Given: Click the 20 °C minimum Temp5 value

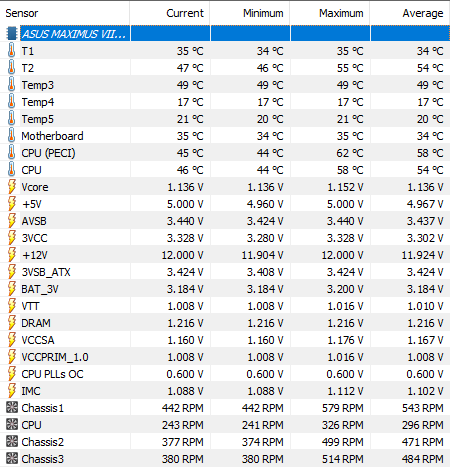Looking at the screenshot, I should (270, 119).
